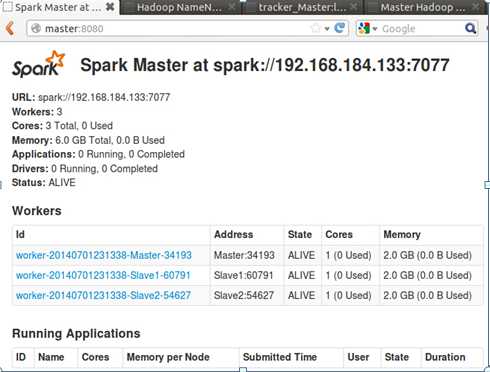Click the Status: ALIVE text
Screen dimensions: 490x372
point(44,183)
